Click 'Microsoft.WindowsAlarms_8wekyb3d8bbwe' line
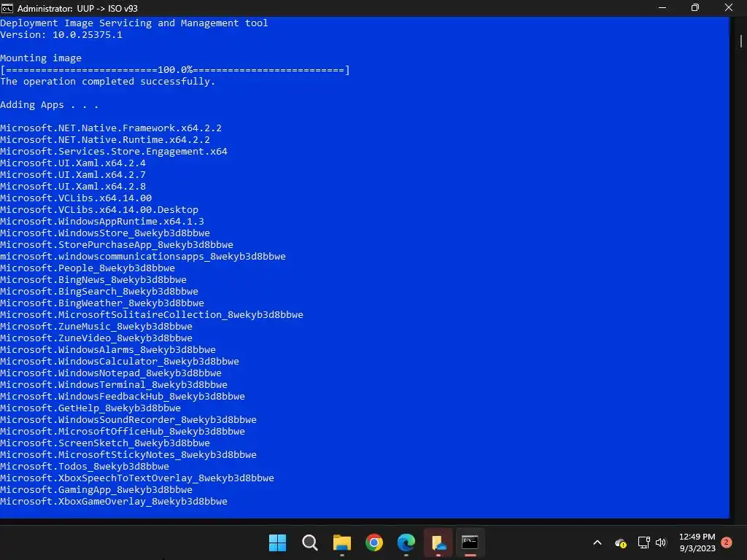 pos(108,350)
